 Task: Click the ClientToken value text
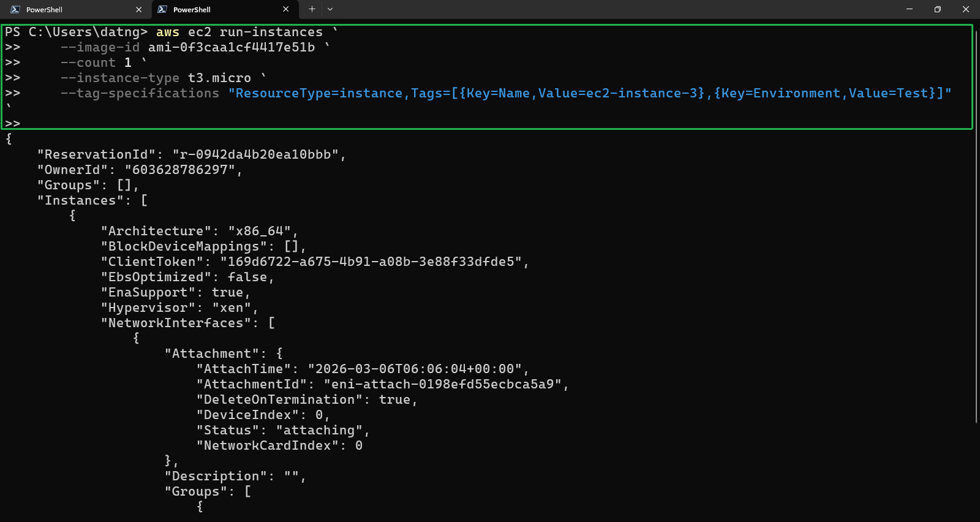click(371, 262)
